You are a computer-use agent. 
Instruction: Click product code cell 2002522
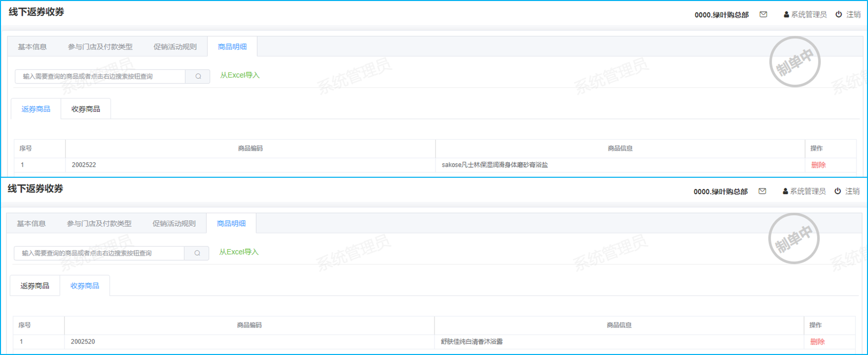pos(250,165)
